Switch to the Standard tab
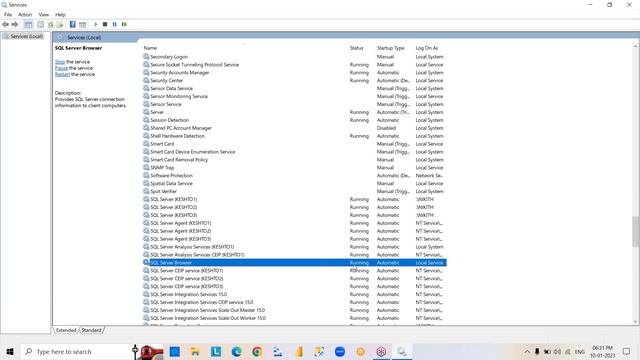Viewport: 640px width, 360px height. point(91,330)
